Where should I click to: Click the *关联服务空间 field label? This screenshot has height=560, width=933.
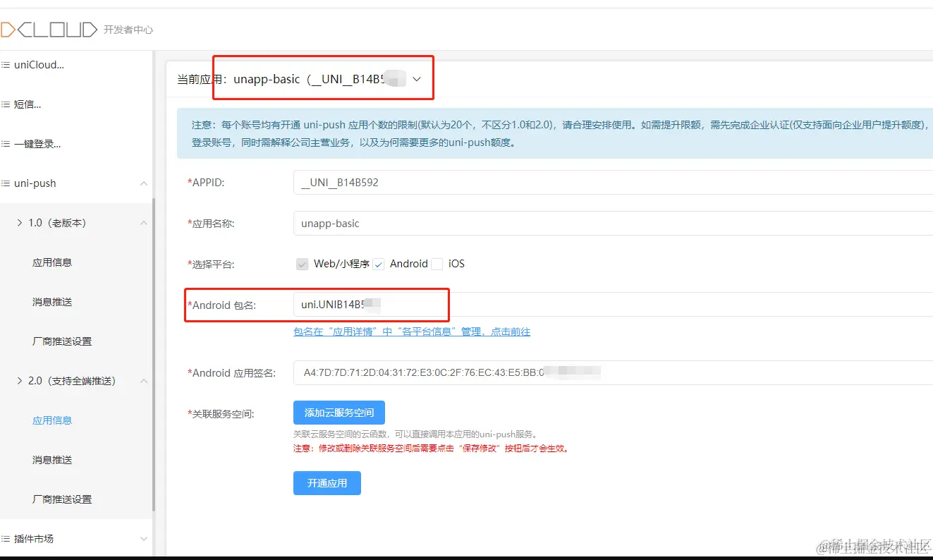click(221, 414)
